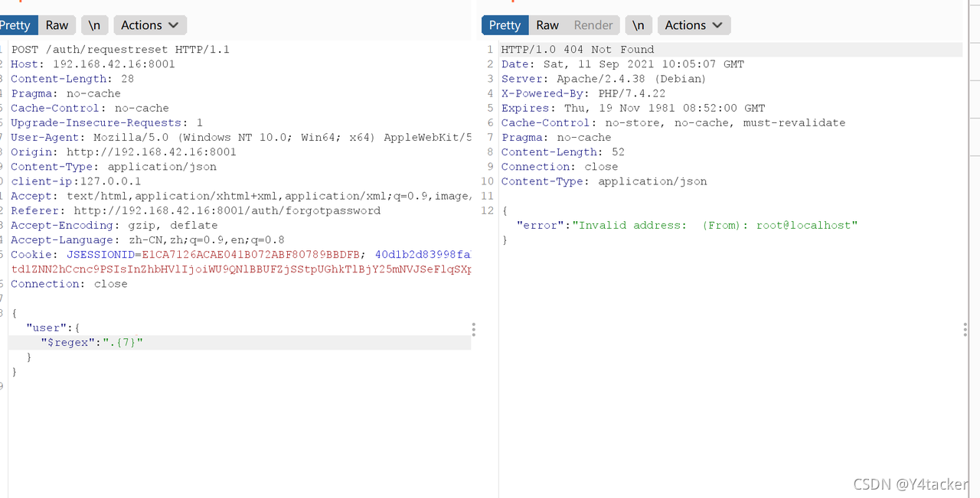
Task: Switch response pane to Raw view
Action: coord(547,25)
